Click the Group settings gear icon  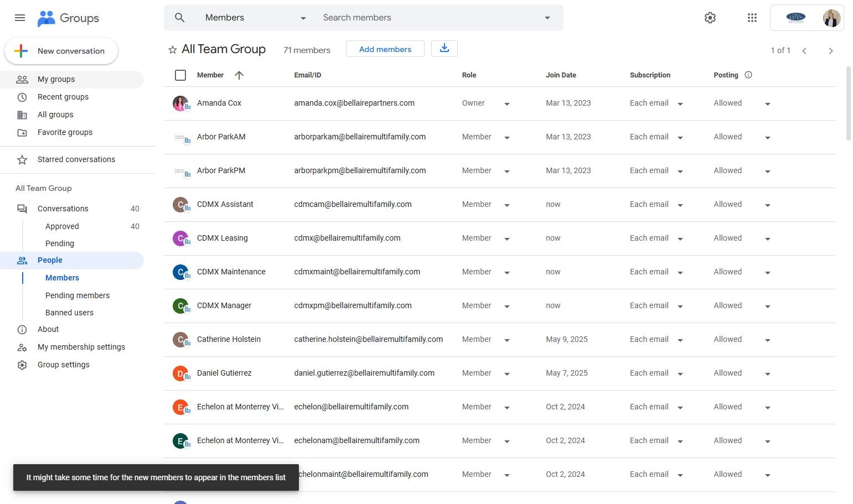[22, 365]
